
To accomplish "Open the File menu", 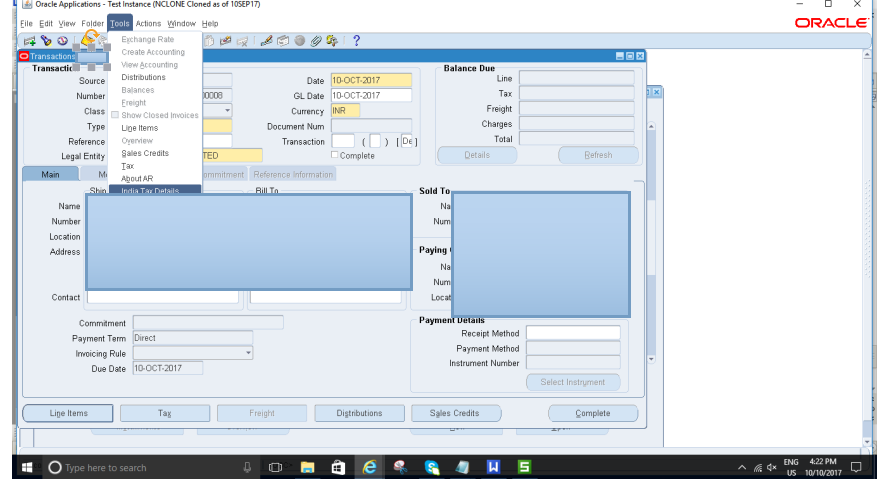I will [26, 24].
